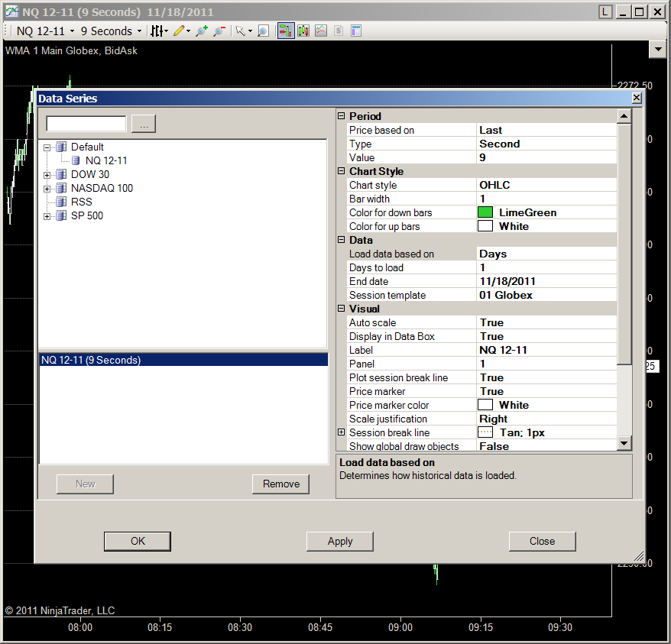Click the OK button

pos(138,542)
